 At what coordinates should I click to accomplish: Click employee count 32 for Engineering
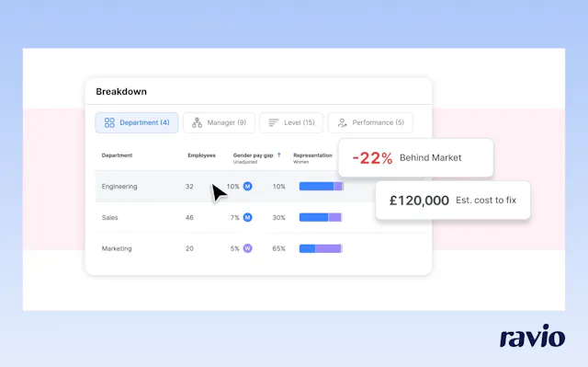[189, 187]
